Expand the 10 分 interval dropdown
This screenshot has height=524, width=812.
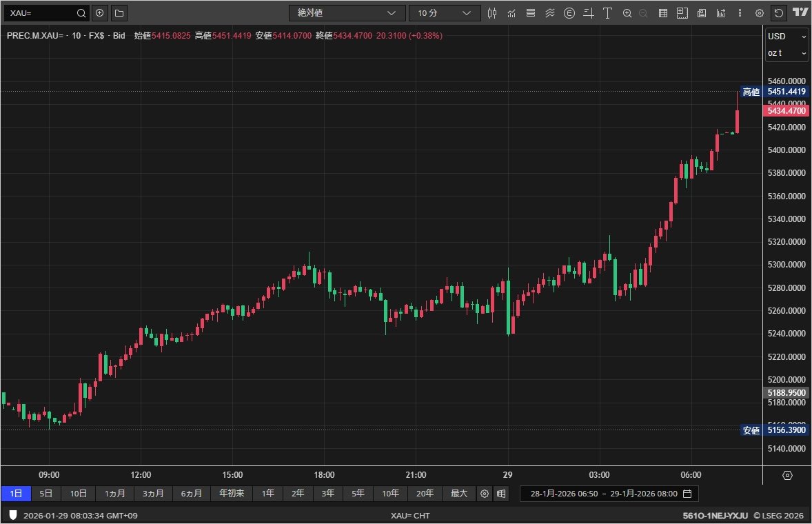click(445, 13)
